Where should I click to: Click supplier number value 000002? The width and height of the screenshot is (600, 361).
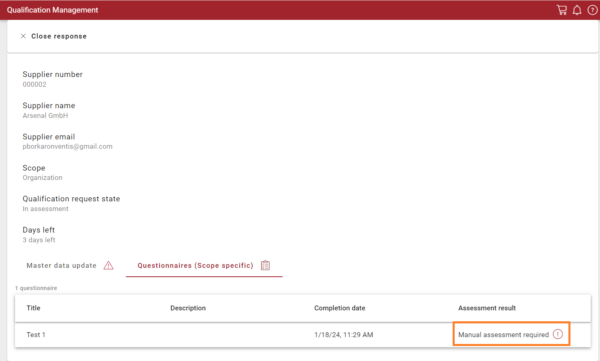coord(34,84)
